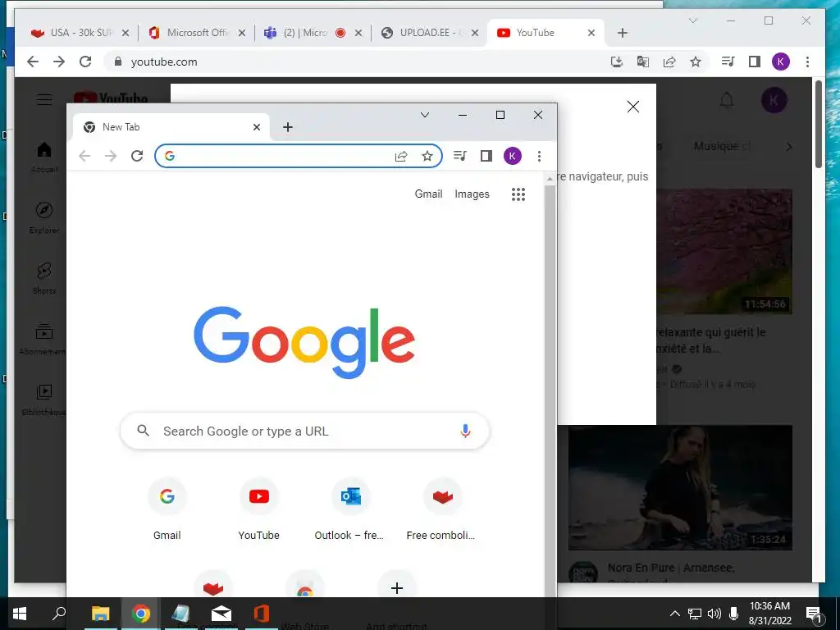The image size is (840, 630).
Task: Switch to UPLOAD.EE tab
Action: tap(429, 33)
